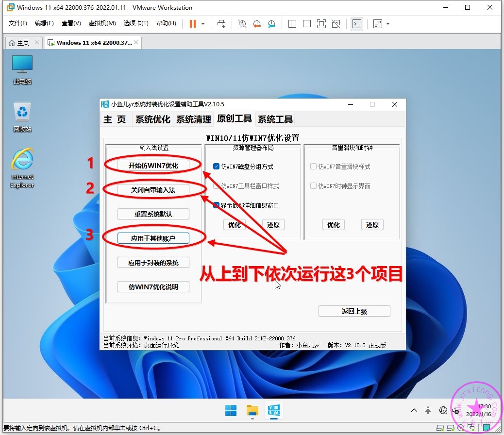The width and height of the screenshot is (504, 435).
Task: Open the 虚拟机(M) menu
Action: click(102, 23)
